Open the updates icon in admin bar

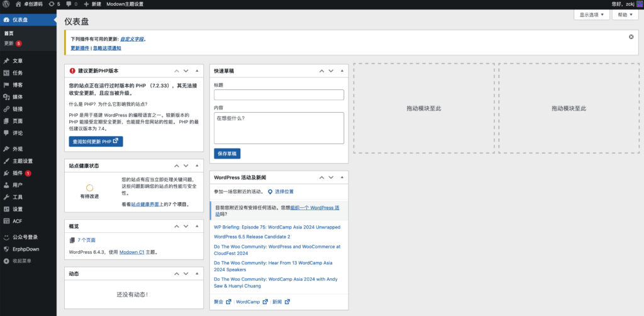pos(53,4)
